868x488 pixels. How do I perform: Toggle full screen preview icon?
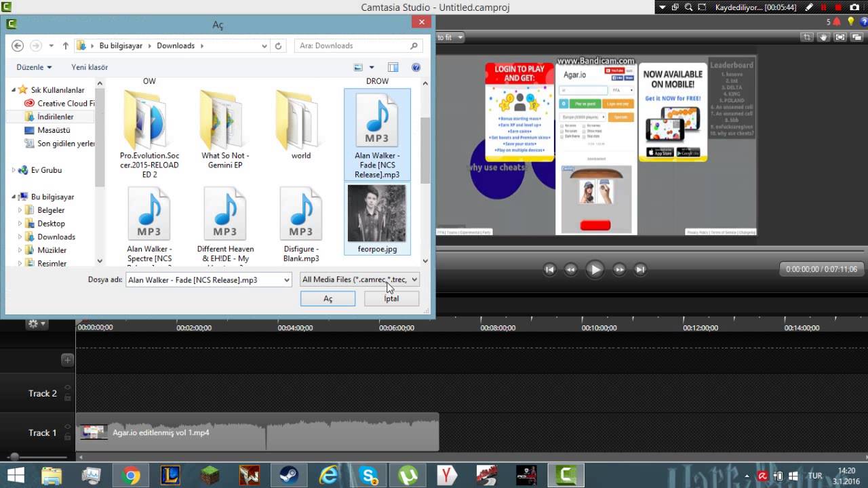tap(841, 37)
